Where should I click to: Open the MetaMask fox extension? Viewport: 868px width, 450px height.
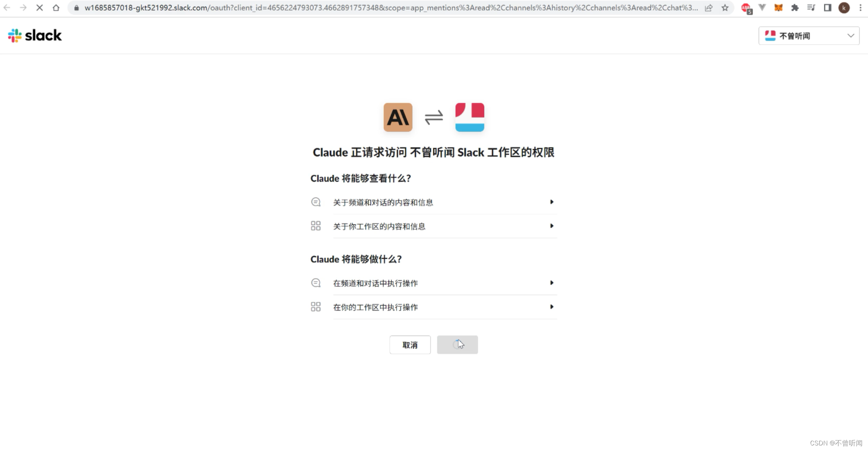point(778,8)
